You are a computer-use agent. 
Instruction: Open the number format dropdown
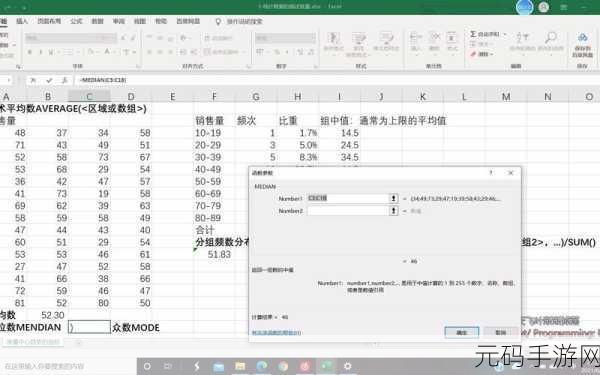pyautogui.click(x=313, y=38)
